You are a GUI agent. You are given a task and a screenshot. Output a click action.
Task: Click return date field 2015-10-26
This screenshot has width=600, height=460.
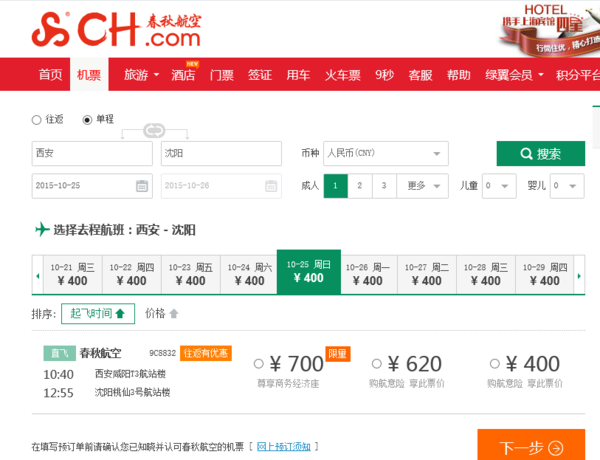tap(221, 186)
